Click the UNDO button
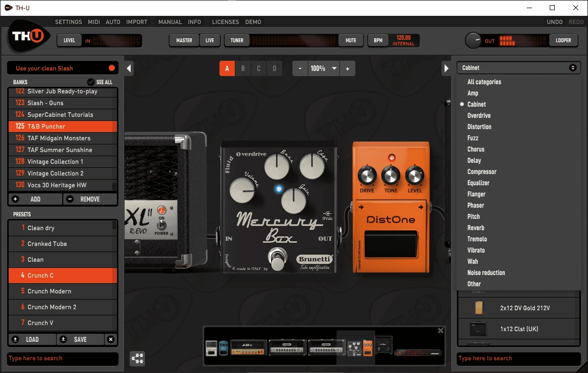This screenshot has width=588, height=373. coord(555,22)
